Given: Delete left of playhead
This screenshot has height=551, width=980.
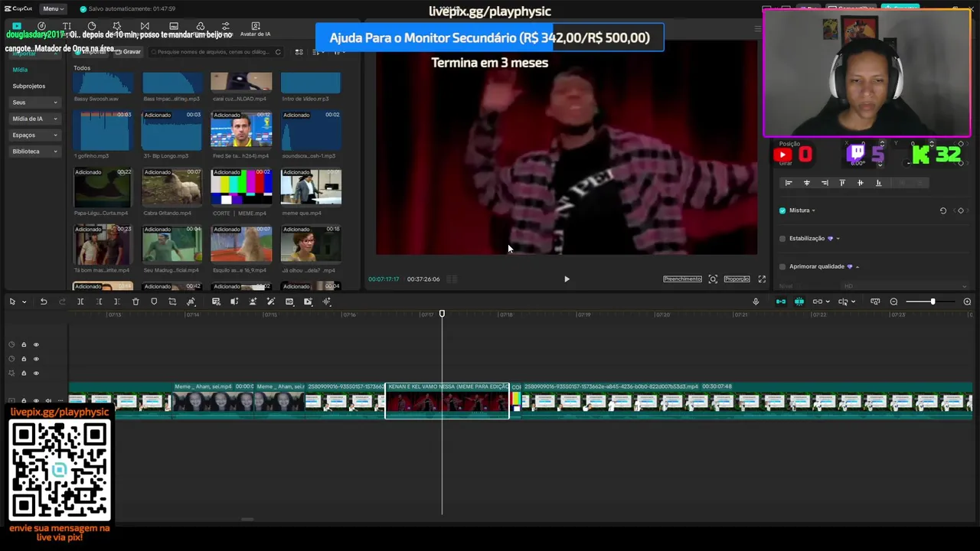Looking at the screenshot, I should (x=99, y=302).
